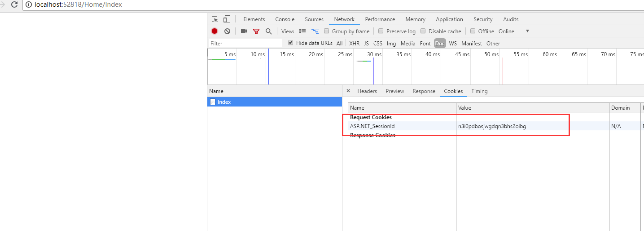Filter requests by XHR type
This screenshot has height=231, width=644.
click(354, 44)
